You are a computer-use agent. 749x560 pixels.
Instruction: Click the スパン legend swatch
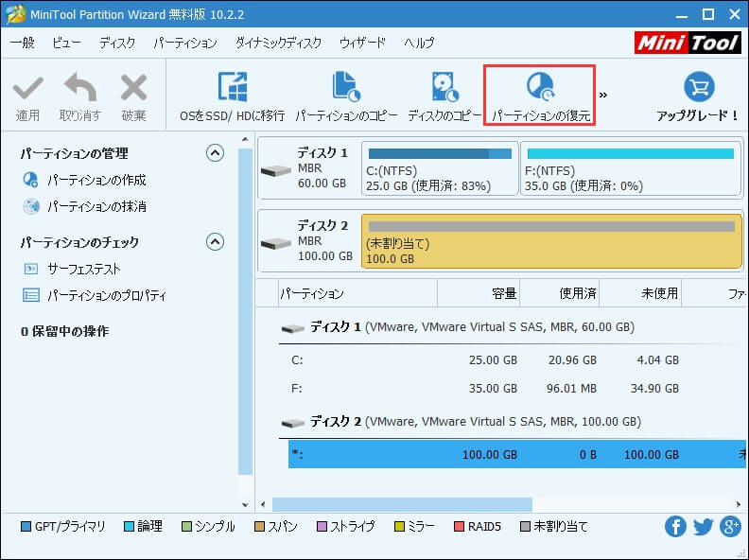(259, 527)
